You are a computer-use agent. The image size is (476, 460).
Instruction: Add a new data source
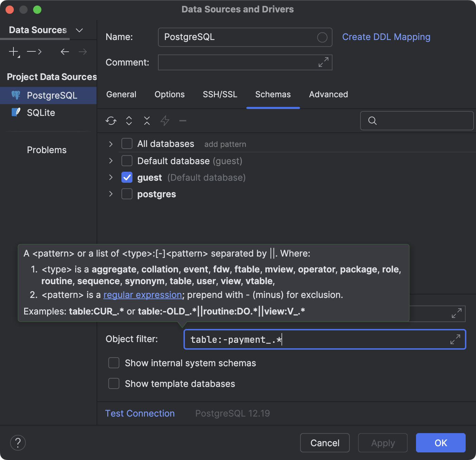(13, 52)
